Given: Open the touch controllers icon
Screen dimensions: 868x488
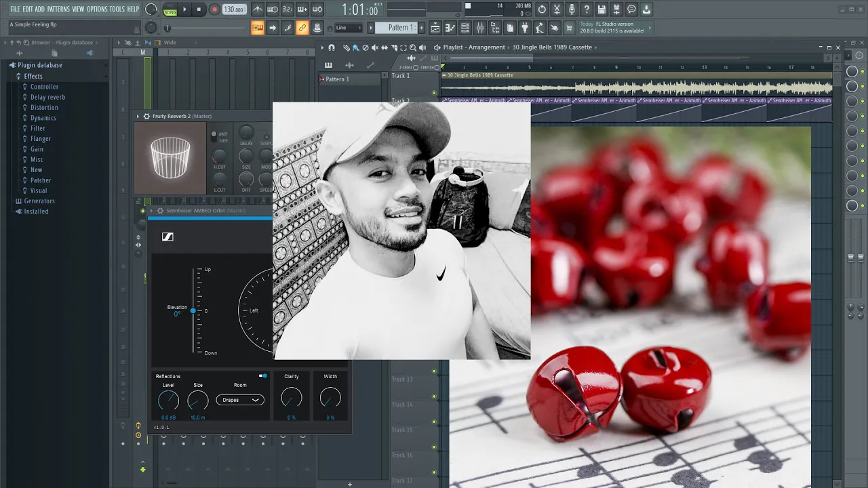Looking at the screenshot, I should 555,28.
